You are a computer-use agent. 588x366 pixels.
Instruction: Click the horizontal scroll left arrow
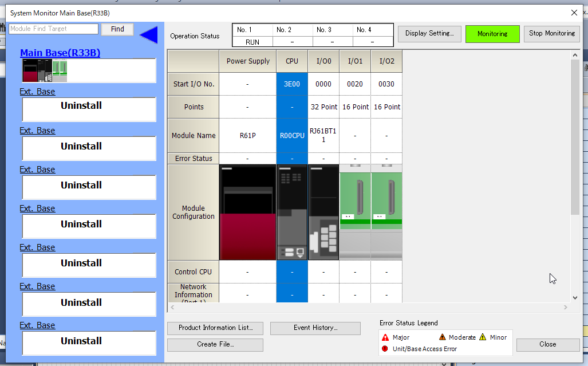point(172,307)
